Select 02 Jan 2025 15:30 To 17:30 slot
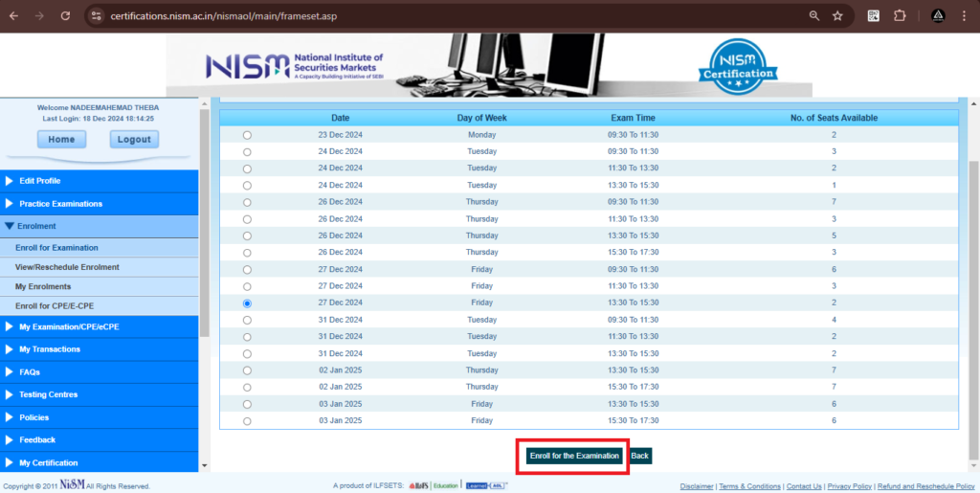This screenshot has width=980, height=493. (x=247, y=388)
